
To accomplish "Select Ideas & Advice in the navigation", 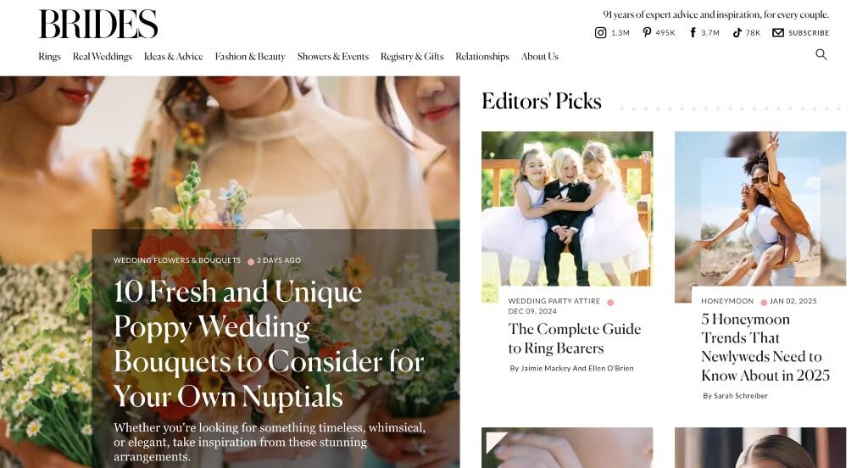I will pyautogui.click(x=173, y=57).
